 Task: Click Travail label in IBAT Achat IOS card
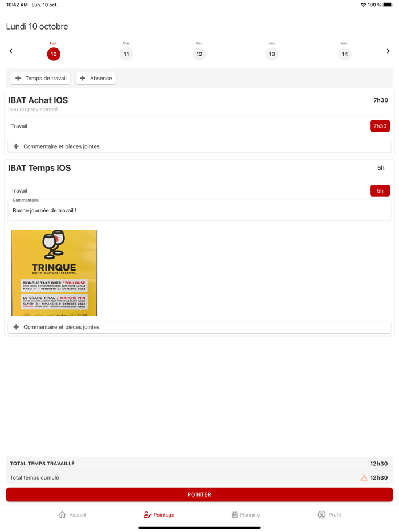19,126
